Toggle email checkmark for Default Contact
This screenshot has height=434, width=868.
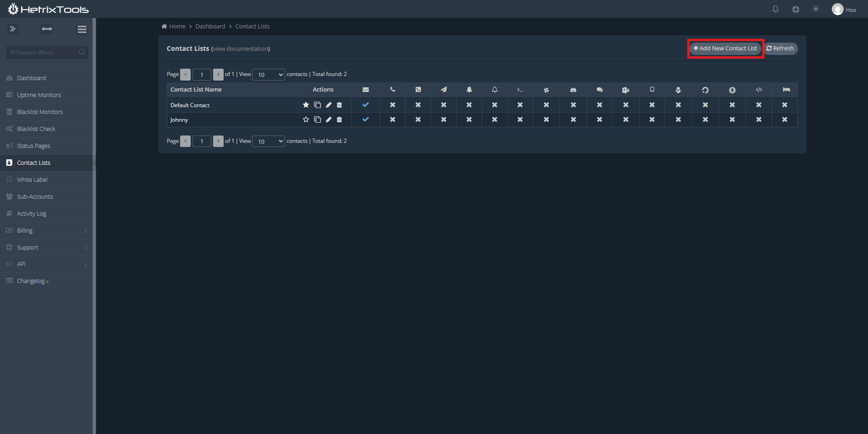point(365,105)
